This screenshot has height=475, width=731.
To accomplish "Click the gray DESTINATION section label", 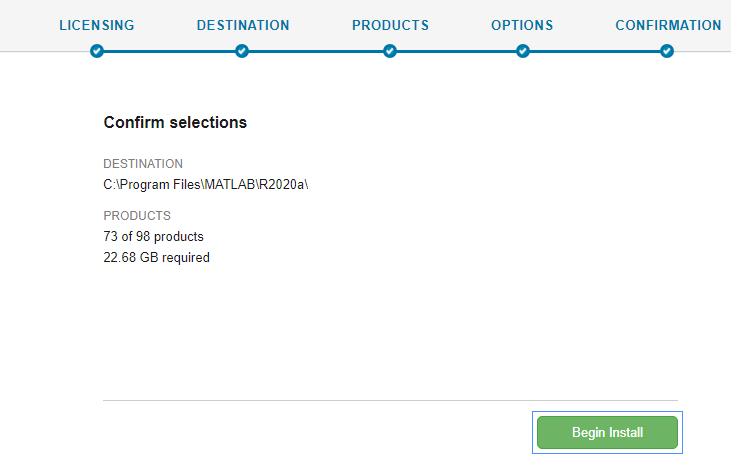I will [143, 163].
